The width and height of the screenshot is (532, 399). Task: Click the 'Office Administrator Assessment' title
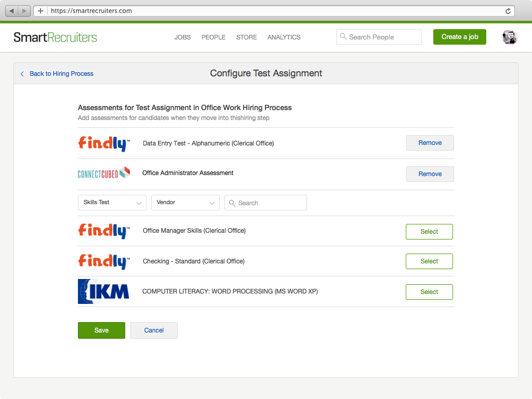188,173
